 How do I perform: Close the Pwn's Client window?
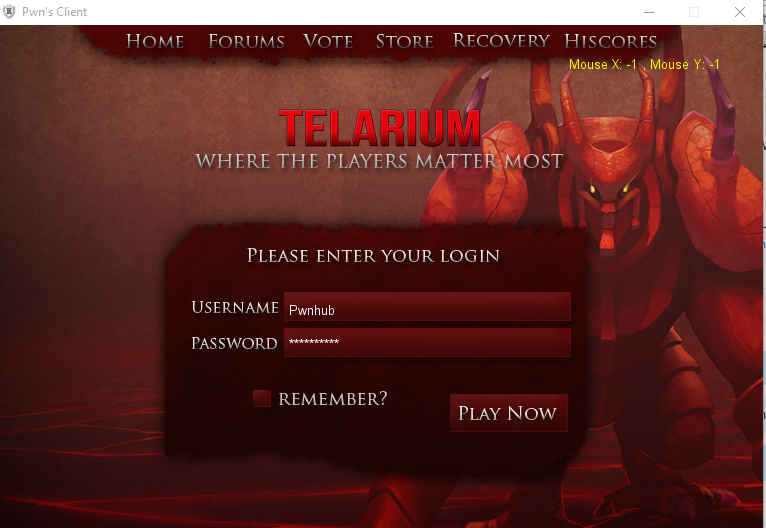pyautogui.click(x=740, y=12)
